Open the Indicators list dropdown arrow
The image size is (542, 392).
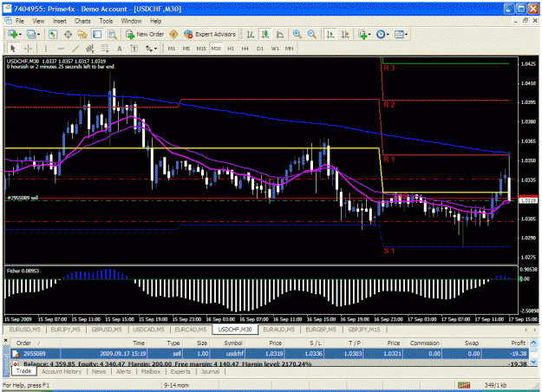[369, 34]
